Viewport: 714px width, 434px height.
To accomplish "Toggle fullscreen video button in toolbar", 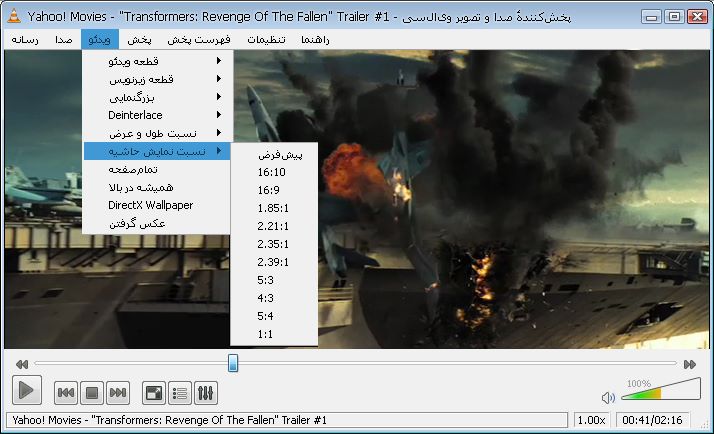I will 153,393.
